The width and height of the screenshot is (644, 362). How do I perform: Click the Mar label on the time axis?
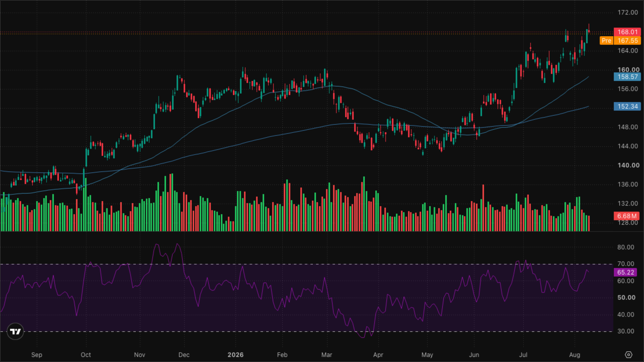pyautogui.click(x=327, y=355)
